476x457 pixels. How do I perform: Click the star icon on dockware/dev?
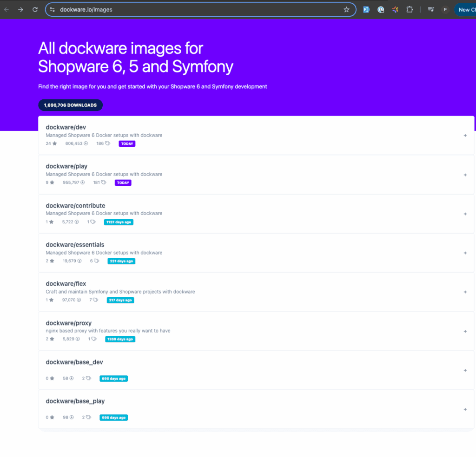tap(55, 144)
